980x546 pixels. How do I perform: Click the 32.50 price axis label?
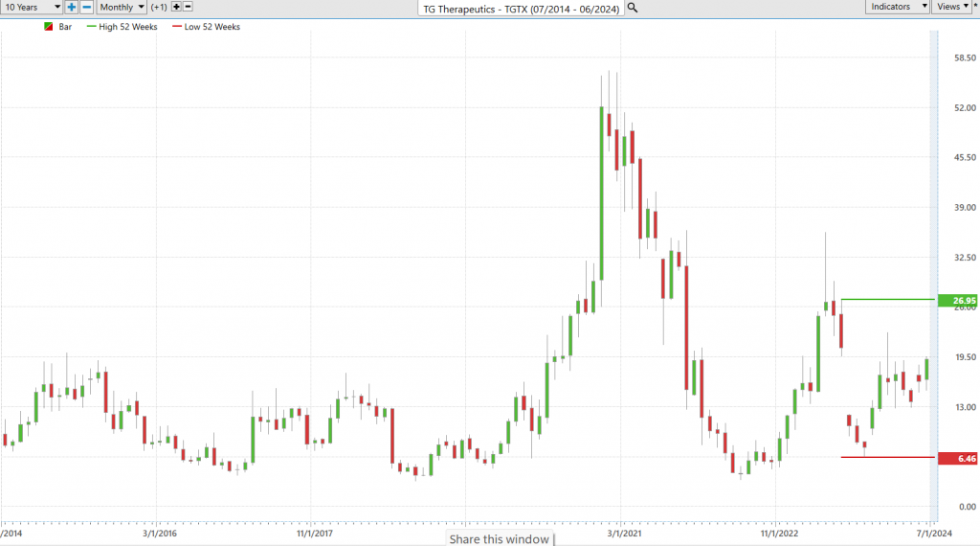point(965,257)
